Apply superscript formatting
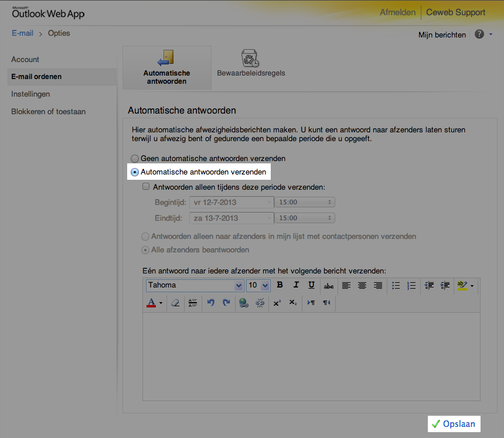This screenshot has width=504, height=438. pyautogui.click(x=277, y=303)
